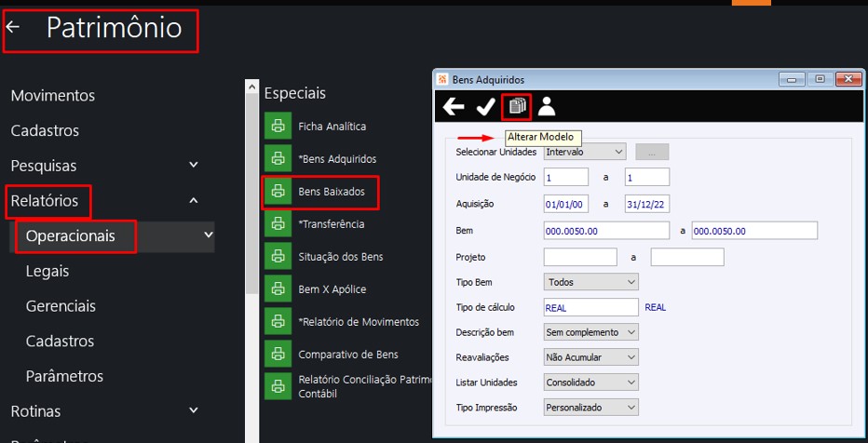Screen dimensions: 868x443
Task: Open the Rotinas menu item
Action: pyautogui.click(x=35, y=411)
